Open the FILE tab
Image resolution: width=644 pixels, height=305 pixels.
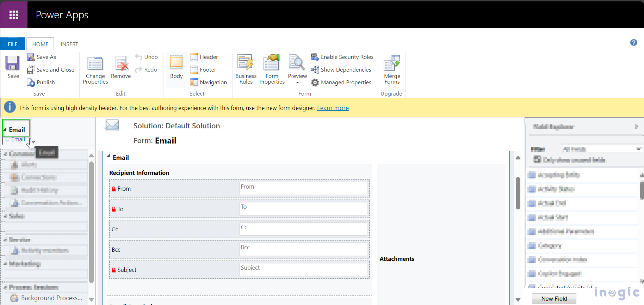coord(13,44)
